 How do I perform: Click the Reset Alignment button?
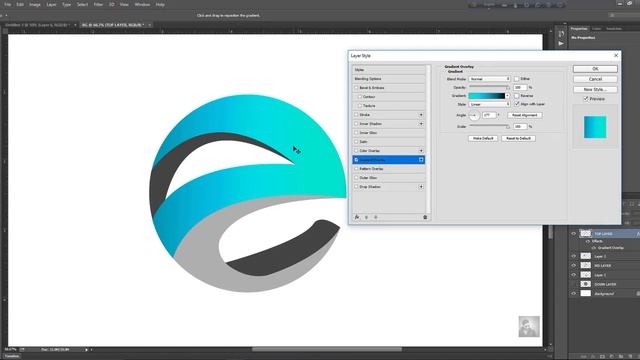524,115
